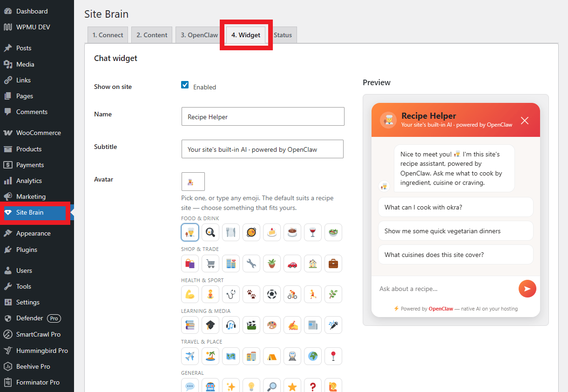Screen dimensions: 568x392
Task: Choose the clapperboard avatar
Action: point(251,325)
